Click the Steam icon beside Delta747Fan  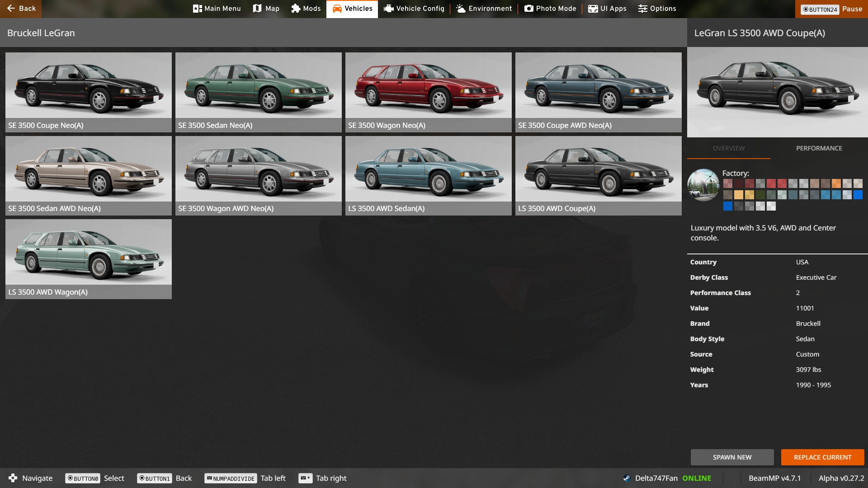pos(627,478)
